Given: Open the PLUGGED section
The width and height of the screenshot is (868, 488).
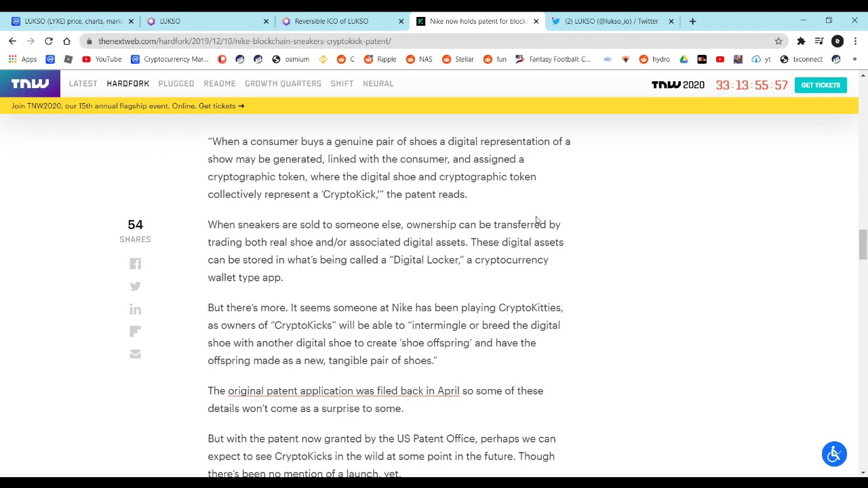Looking at the screenshot, I should pos(176,83).
